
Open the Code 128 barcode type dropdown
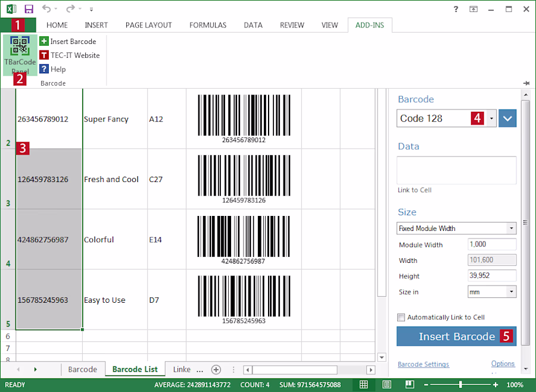(x=491, y=118)
